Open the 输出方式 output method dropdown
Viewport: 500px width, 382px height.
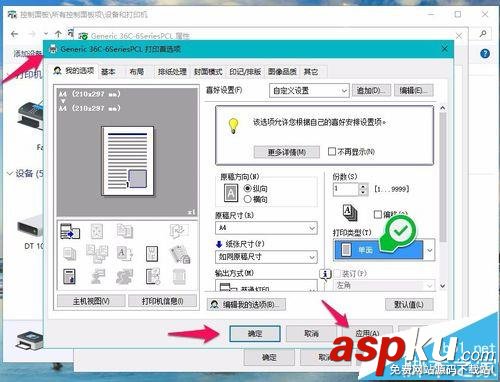pyautogui.click(x=266, y=286)
